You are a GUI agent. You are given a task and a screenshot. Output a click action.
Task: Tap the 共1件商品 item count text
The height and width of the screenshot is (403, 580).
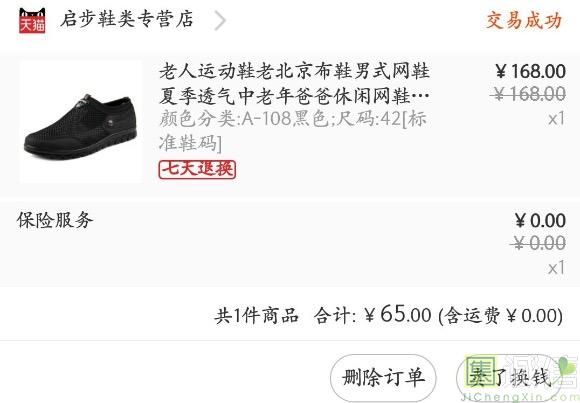pyautogui.click(x=256, y=316)
